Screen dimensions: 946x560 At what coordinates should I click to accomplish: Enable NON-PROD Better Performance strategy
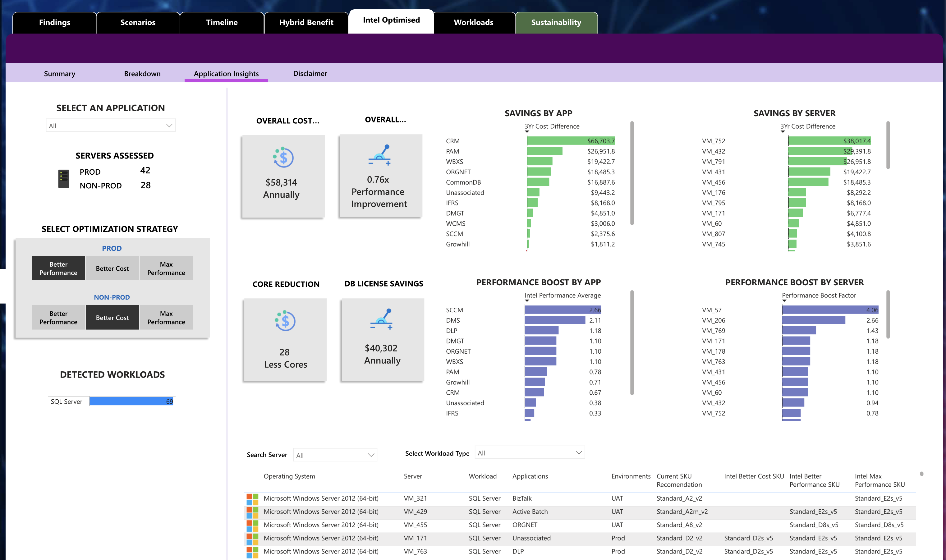click(58, 317)
